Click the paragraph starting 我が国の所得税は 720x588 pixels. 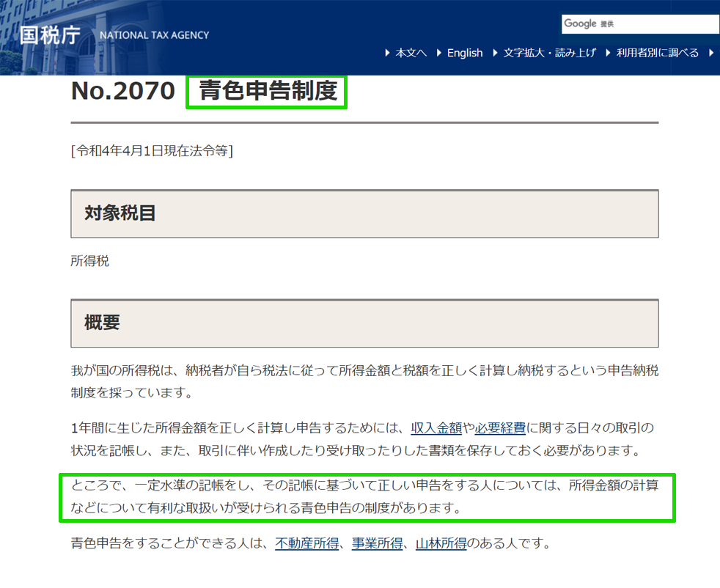click(x=364, y=381)
